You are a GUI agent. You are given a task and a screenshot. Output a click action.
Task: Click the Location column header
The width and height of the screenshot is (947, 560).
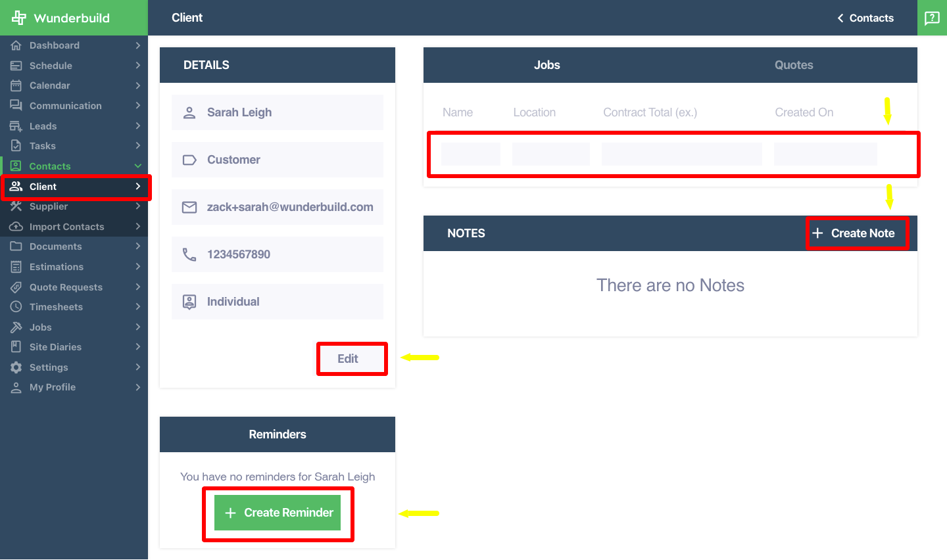(534, 112)
